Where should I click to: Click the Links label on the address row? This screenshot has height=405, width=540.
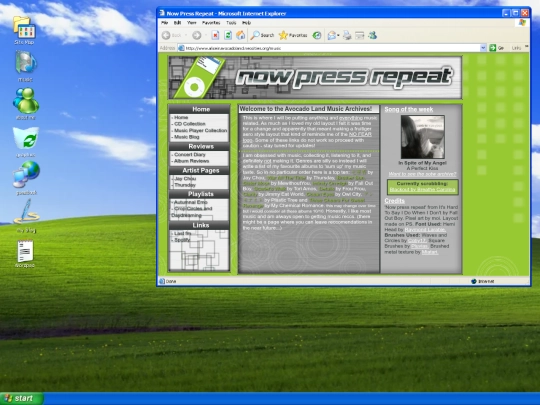(x=516, y=48)
